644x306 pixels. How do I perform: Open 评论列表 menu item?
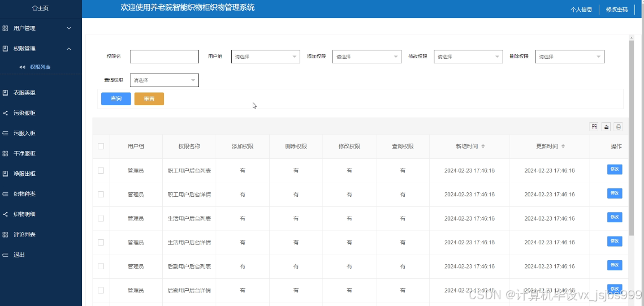25,235
